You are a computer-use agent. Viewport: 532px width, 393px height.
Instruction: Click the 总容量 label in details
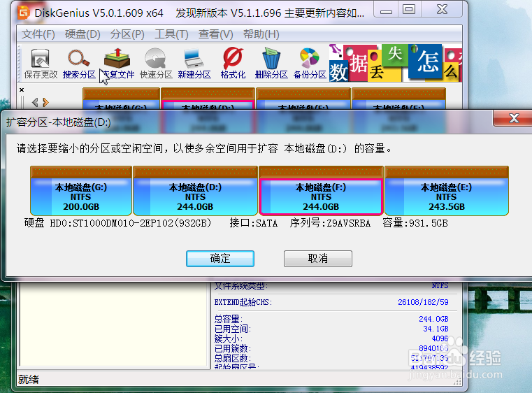coord(229,319)
